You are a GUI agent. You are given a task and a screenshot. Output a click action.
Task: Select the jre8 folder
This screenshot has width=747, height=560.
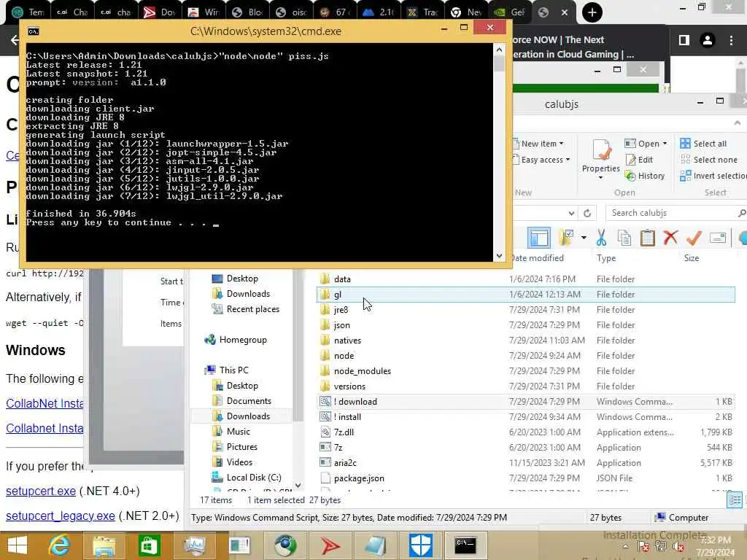340,309
